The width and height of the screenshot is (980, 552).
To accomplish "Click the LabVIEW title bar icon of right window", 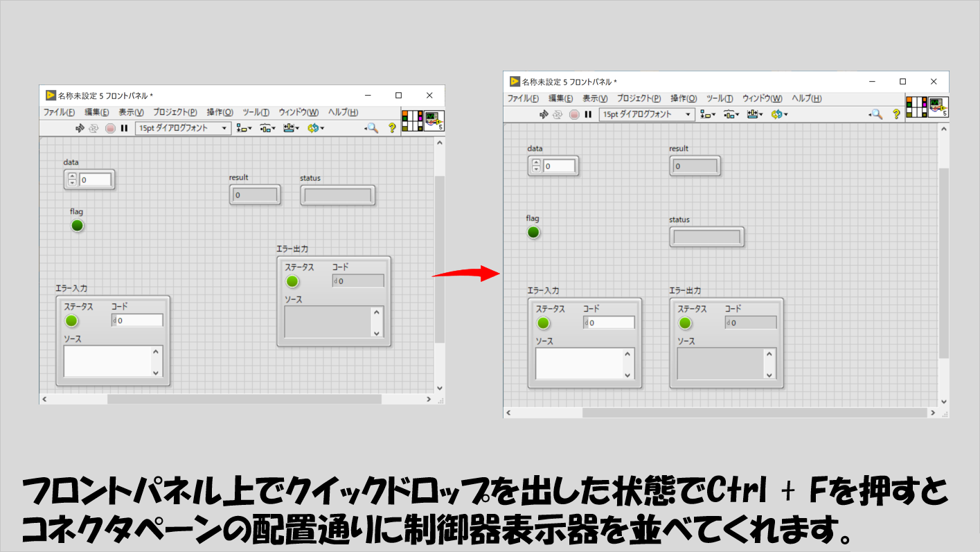I will 515,81.
